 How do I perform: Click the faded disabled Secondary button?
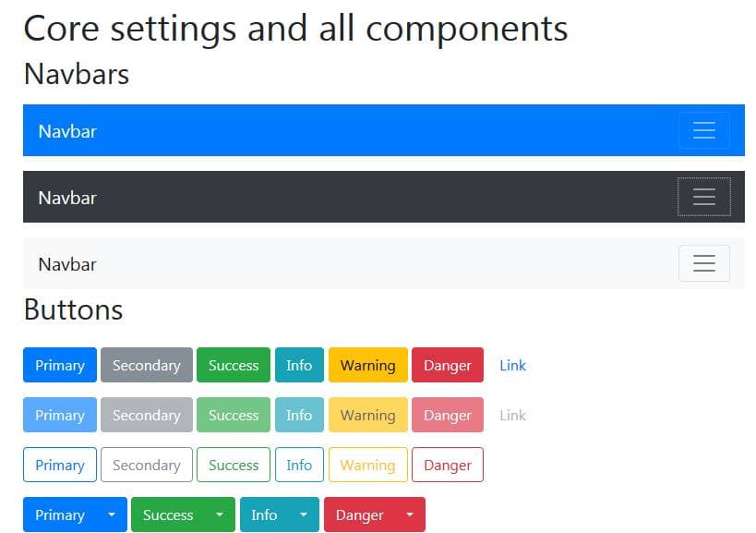coord(147,415)
